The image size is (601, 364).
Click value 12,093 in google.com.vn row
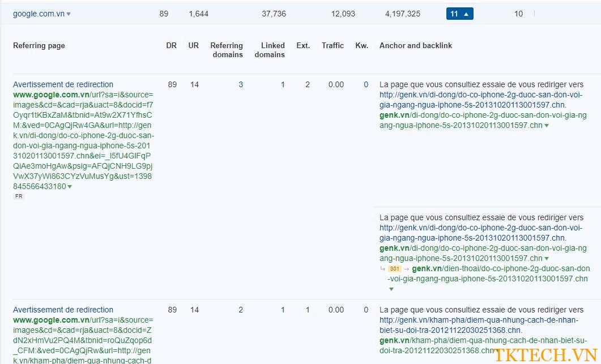pyautogui.click(x=343, y=14)
